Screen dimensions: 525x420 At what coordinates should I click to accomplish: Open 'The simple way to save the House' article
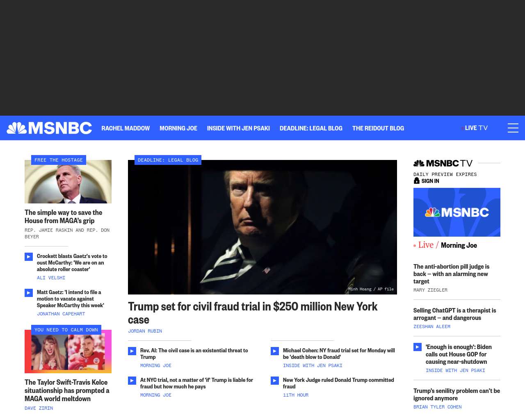(x=64, y=217)
